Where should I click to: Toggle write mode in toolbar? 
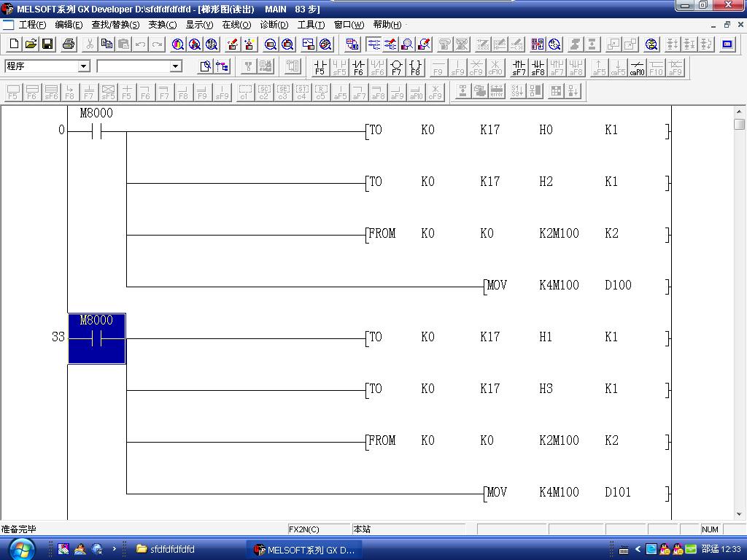coord(390,44)
